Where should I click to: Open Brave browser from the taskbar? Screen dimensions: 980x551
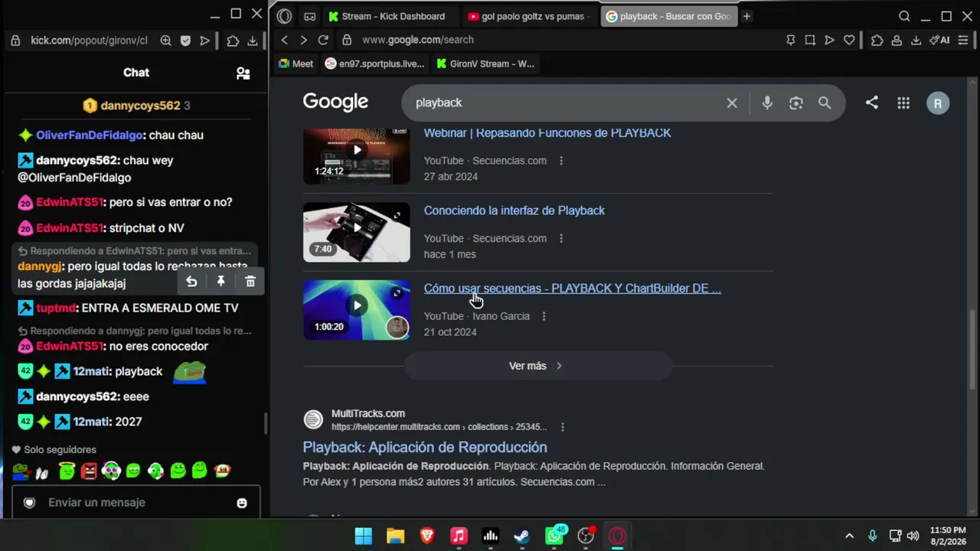point(427,536)
